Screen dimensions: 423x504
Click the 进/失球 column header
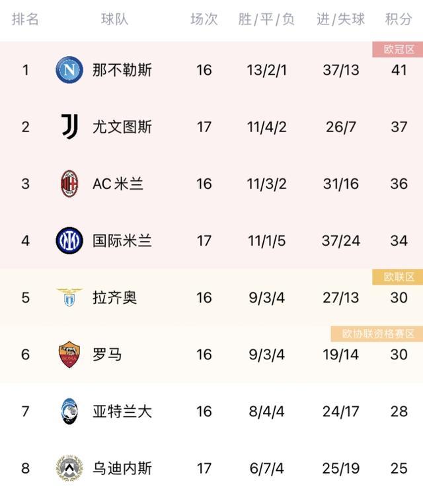[340, 19]
